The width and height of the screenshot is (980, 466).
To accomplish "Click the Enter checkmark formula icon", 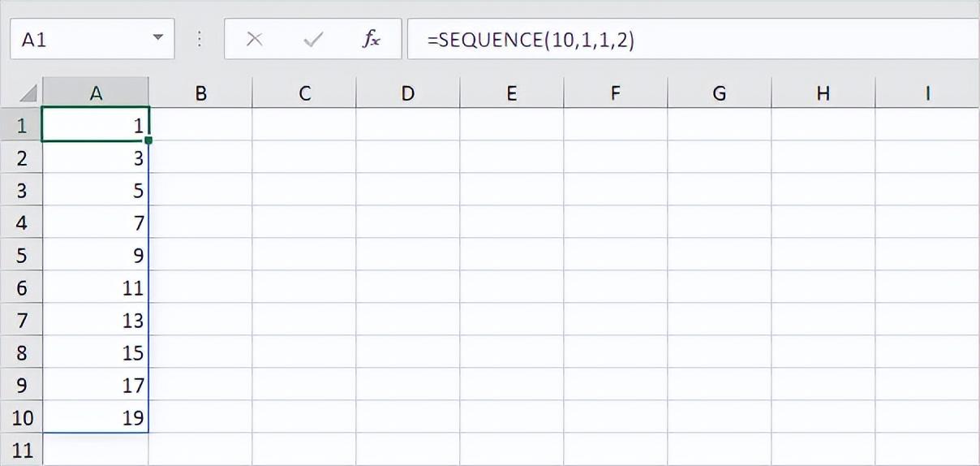I will point(312,40).
